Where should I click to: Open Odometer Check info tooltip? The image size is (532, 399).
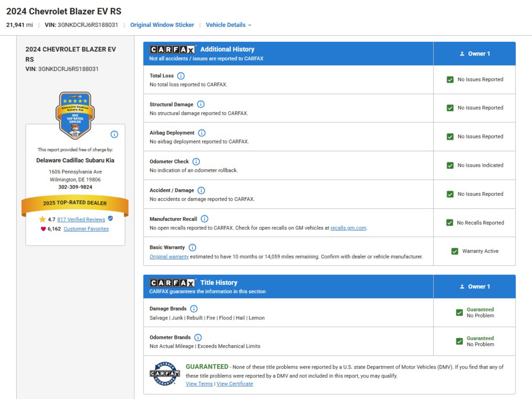196,162
